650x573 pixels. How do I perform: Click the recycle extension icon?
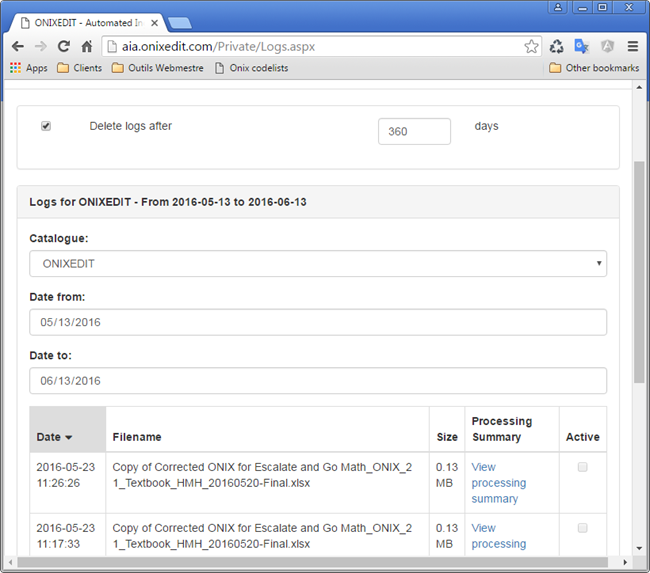pos(556,46)
